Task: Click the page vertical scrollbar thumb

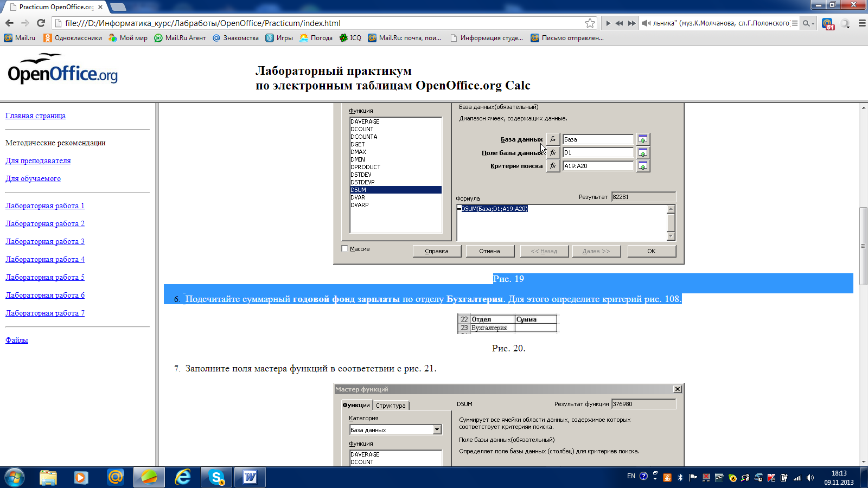Action: [x=863, y=246]
